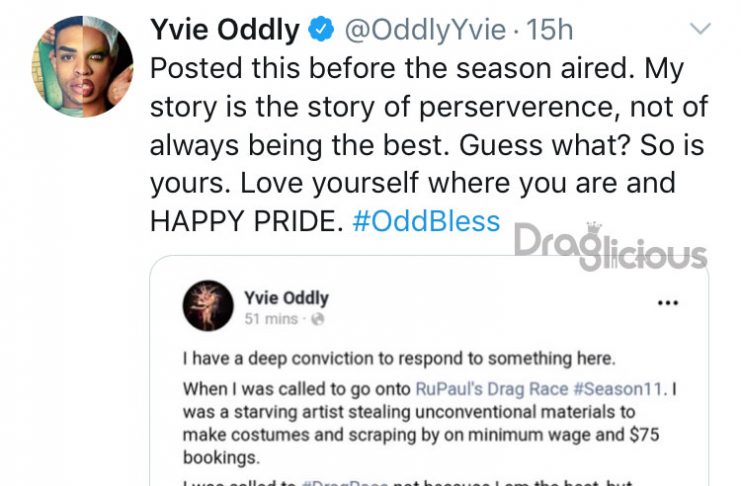Click the Dragilicious watermark logo
The width and height of the screenshot is (741, 486).
pos(610,246)
